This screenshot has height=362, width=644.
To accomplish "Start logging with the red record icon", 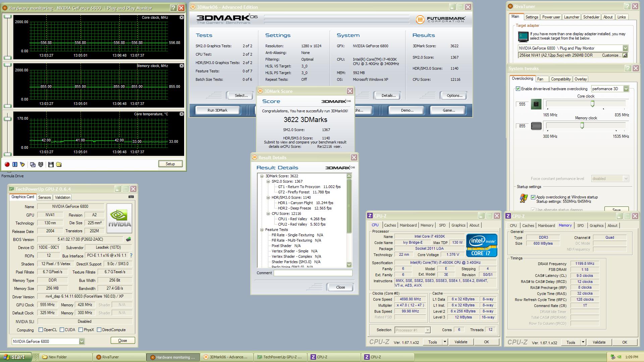I will click(7, 165).
